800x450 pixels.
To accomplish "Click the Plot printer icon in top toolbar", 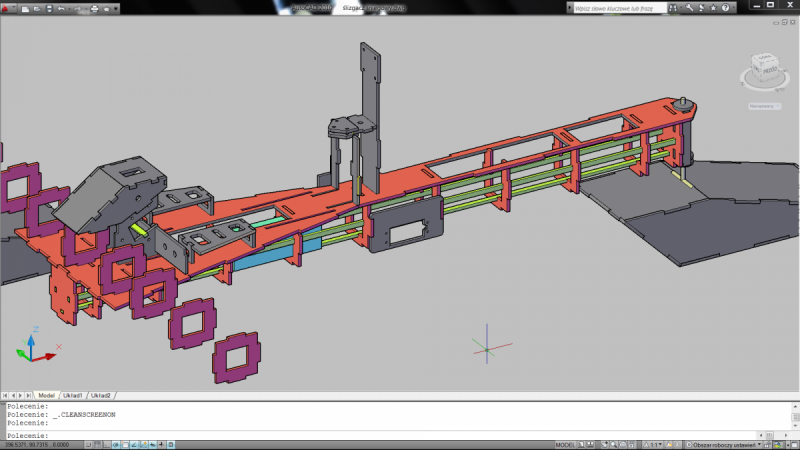I will pos(95,8).
